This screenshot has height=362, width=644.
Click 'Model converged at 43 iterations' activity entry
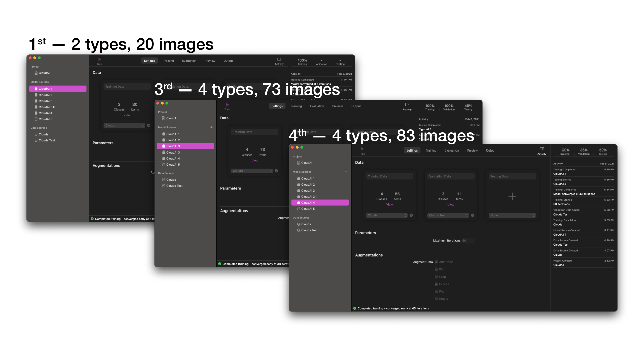pos(574,194)
